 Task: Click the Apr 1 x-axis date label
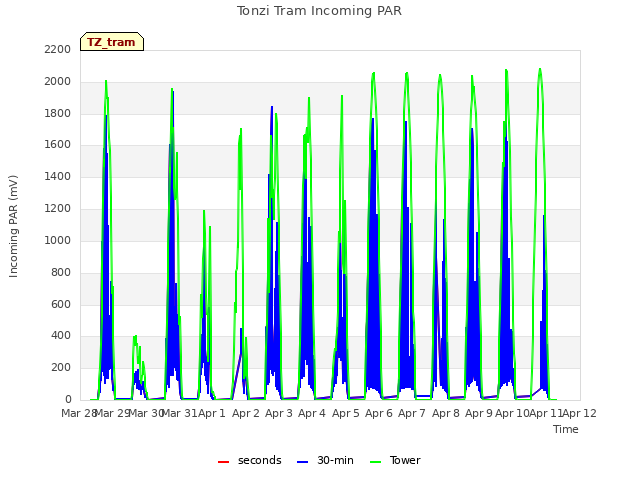212,413
